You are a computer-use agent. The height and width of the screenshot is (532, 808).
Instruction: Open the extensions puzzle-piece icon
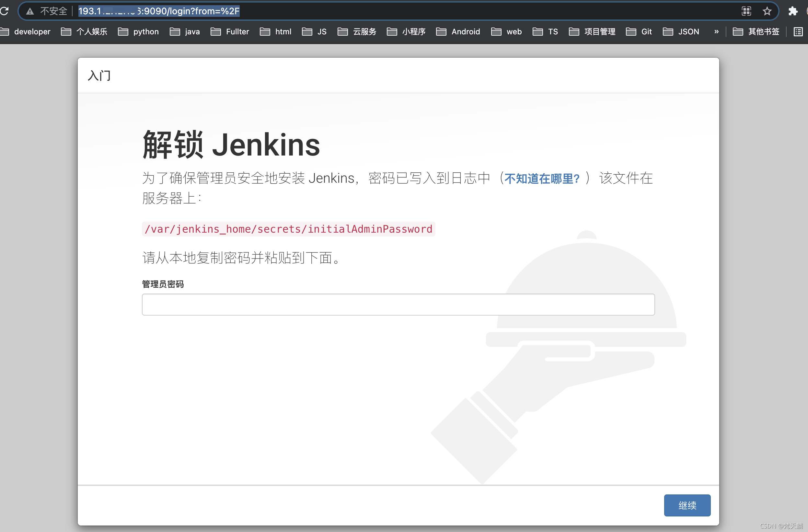[x=793, y=11]
